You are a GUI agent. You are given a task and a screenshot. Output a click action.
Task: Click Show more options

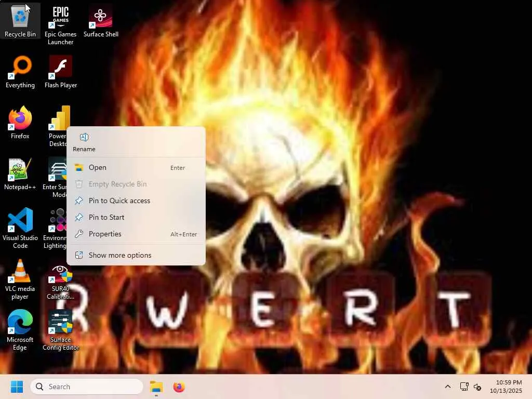[136, 255]
